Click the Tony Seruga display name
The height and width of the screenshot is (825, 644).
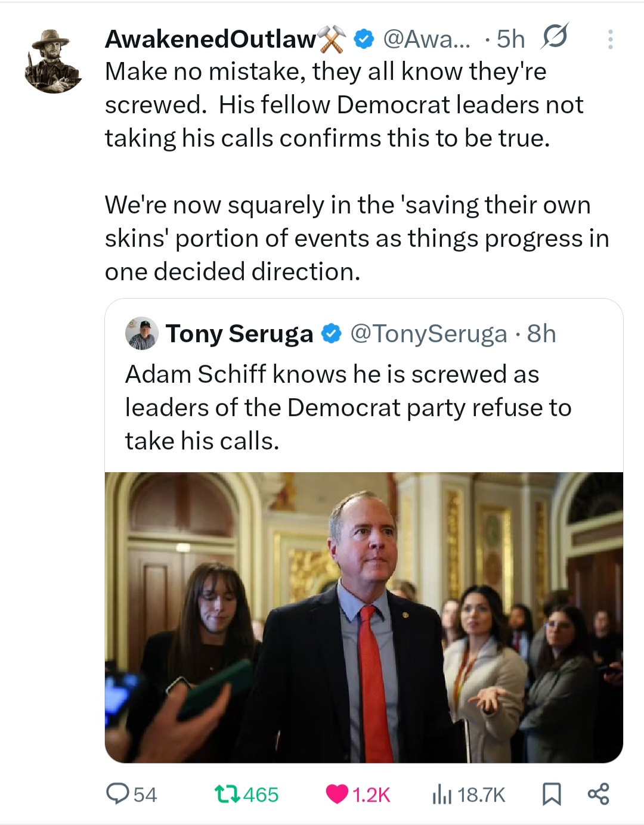click(239, 334)
